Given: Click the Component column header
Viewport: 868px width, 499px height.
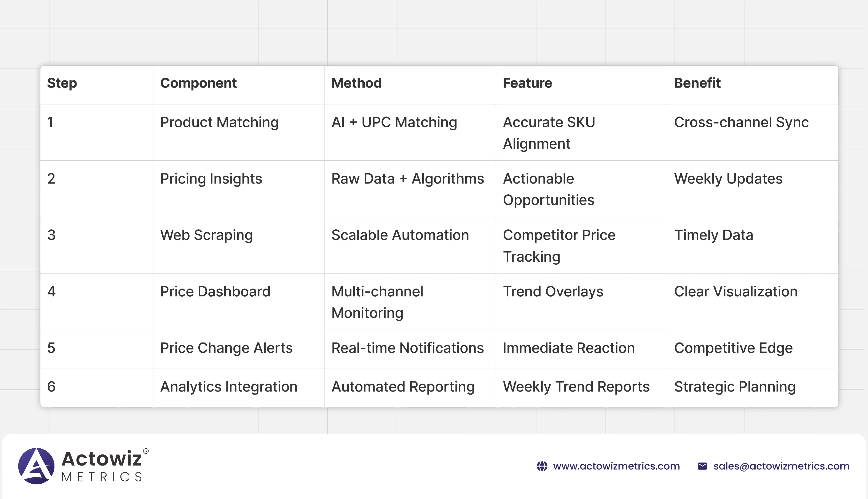Looking at the screenshot, I should tap(198, 83).
